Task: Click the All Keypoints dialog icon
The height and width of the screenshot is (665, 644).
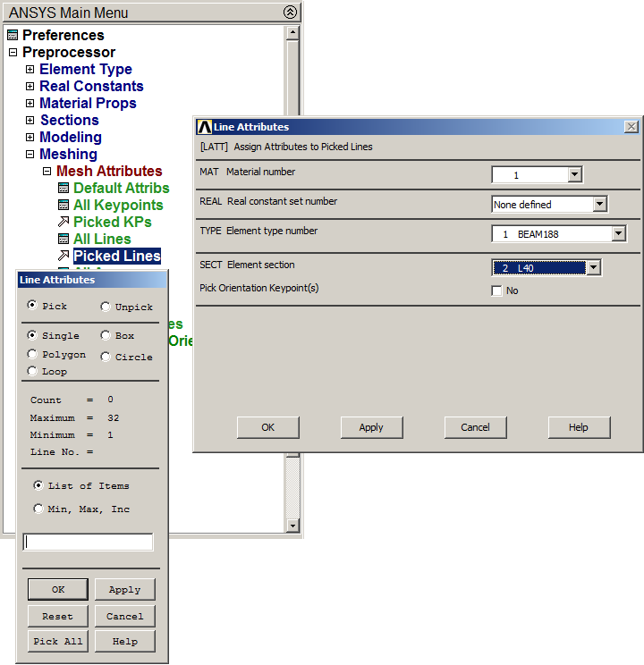Action: pos(64,206)
